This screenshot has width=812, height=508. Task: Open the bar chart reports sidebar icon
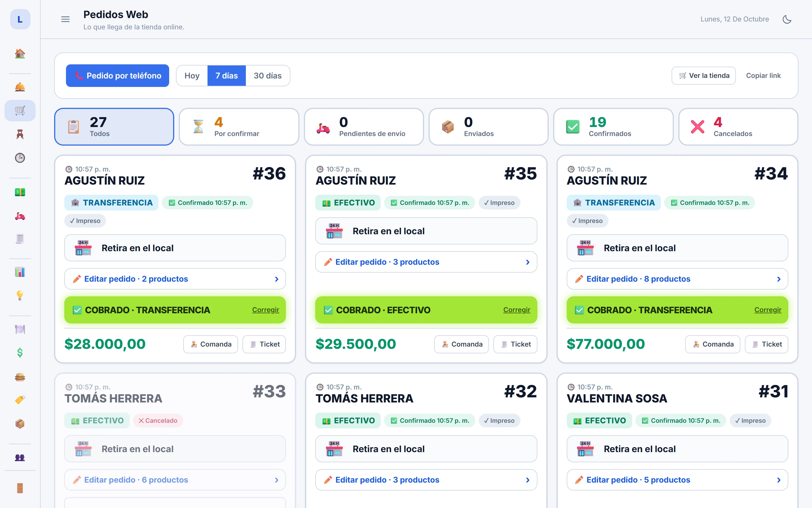20,272
